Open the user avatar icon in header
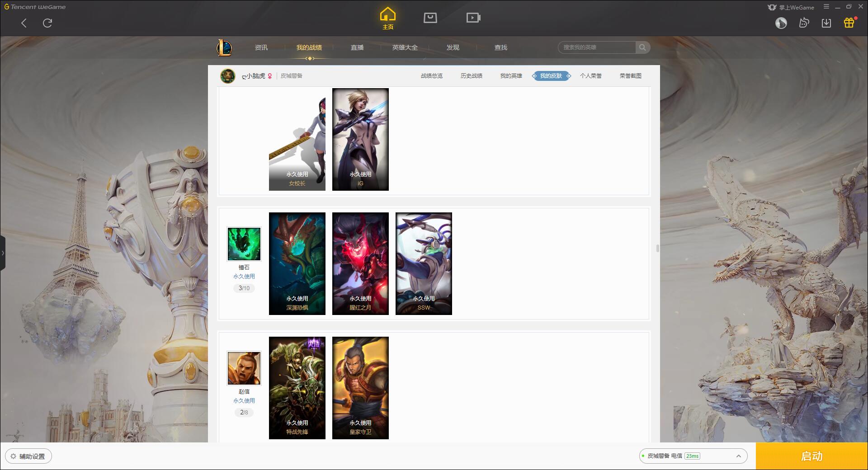Viewport: 868px width, 470px height. pos(781,23)
